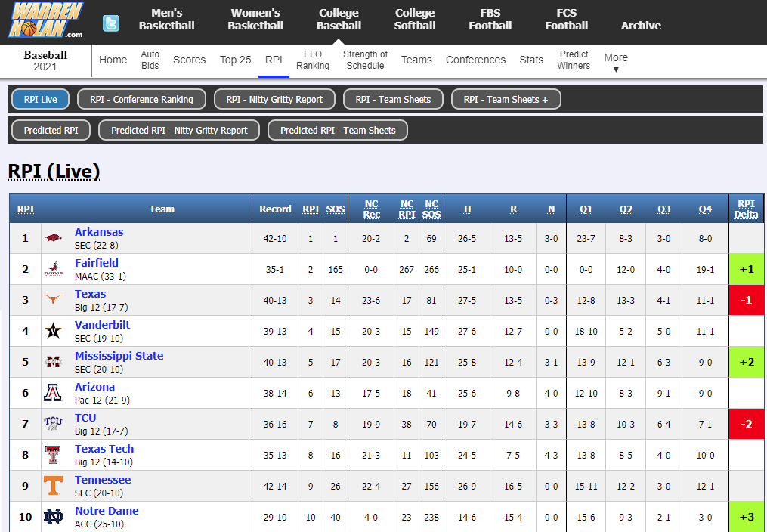
Task: Open the ELO Ranking tab
Action: click(x=313, y=60)
